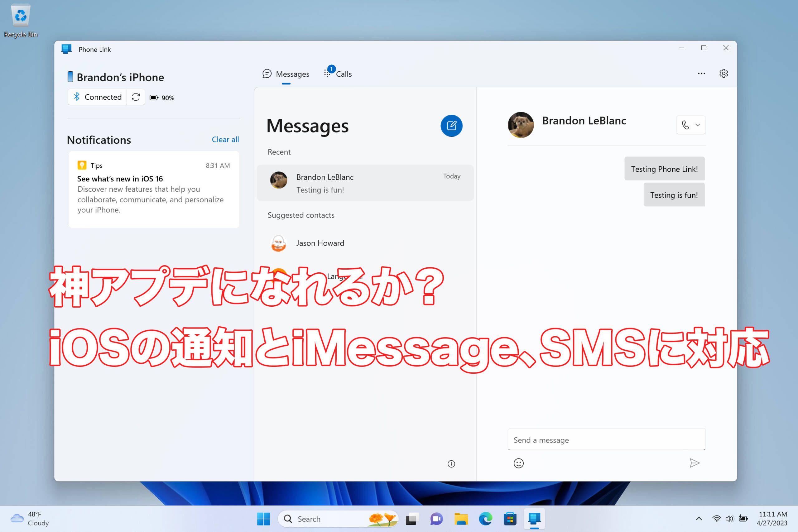Viewport: 798px width, 532px height.
Task: Open the Windows Start menu
Action: tap(263, 519)
